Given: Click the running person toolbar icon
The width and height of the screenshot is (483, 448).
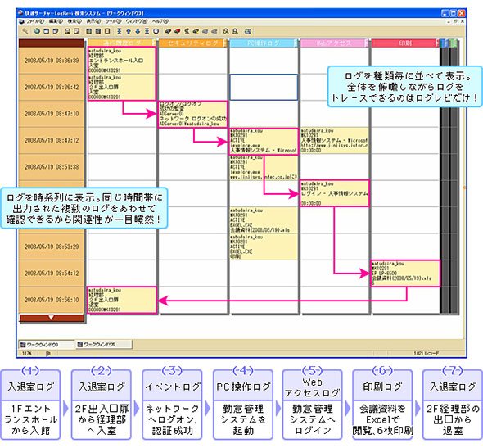Looking at the screenshot, I should (187, 31).
